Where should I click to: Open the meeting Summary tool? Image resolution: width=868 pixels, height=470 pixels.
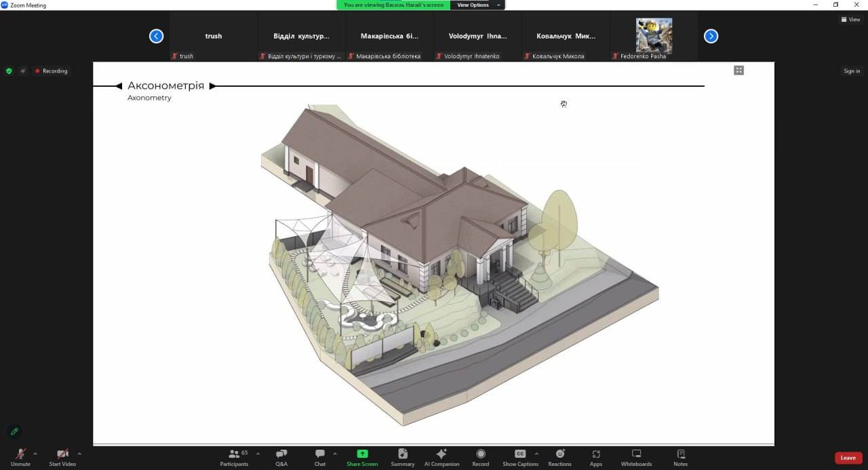pos(402,457)
